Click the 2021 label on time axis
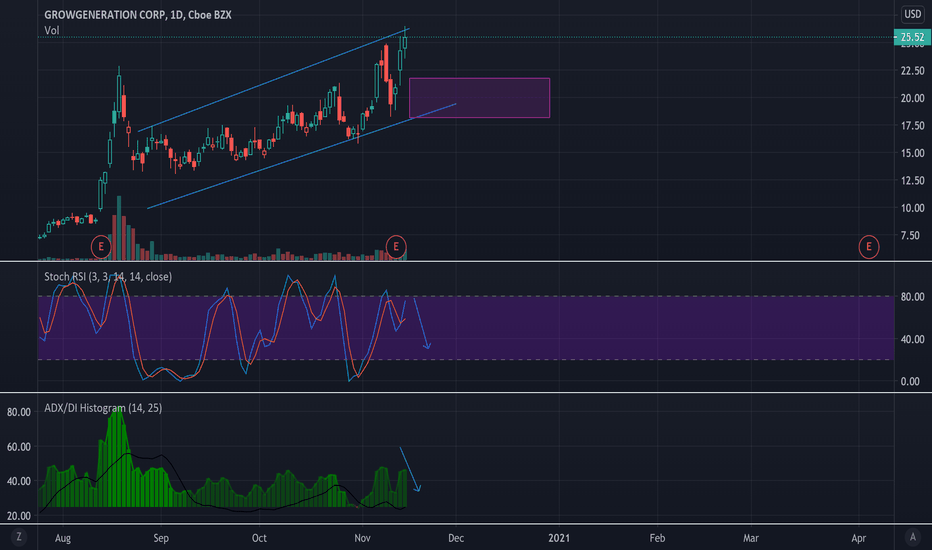Screen dimensions: 932x550 pos(559,538)
